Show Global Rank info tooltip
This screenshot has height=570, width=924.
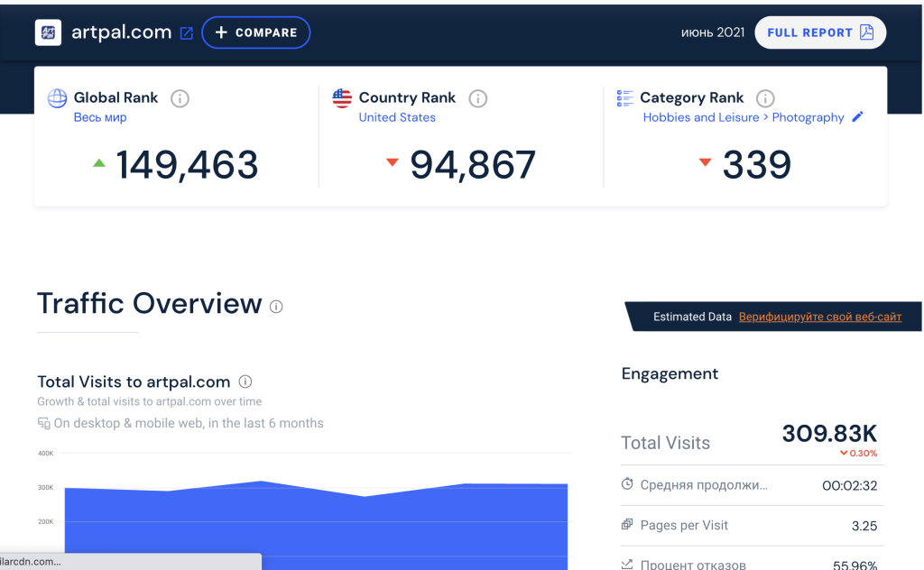click(x=180, y=98)
